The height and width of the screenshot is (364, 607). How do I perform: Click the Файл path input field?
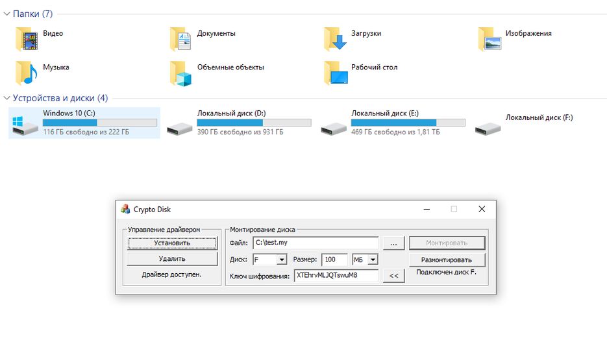pyautogui.click(x=316, y=243)
